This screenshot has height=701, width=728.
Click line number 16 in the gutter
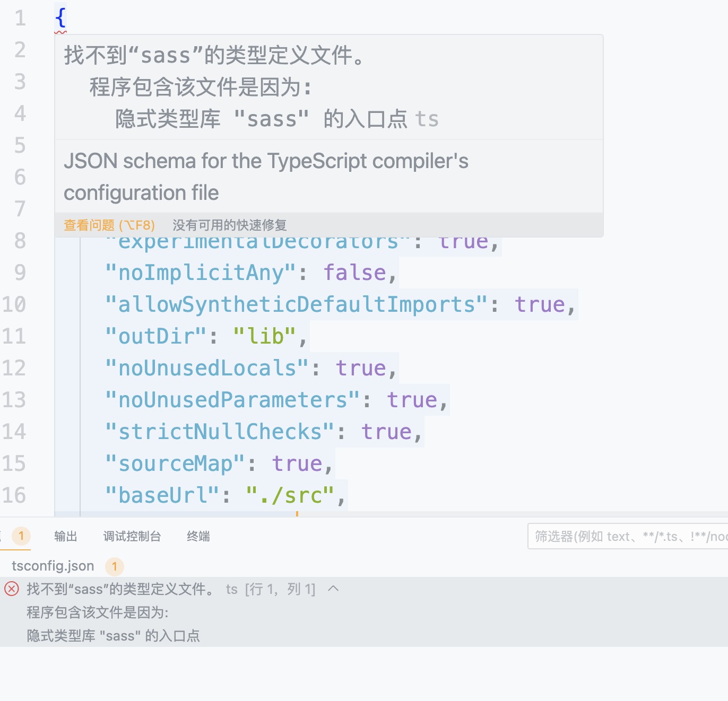coord(16,495)
